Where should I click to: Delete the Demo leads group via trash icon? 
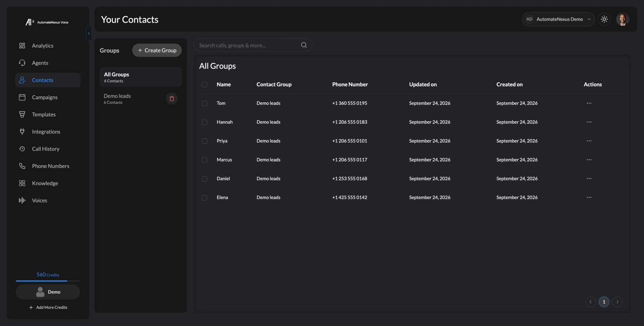pyautogui.click(x=171, y=99)
